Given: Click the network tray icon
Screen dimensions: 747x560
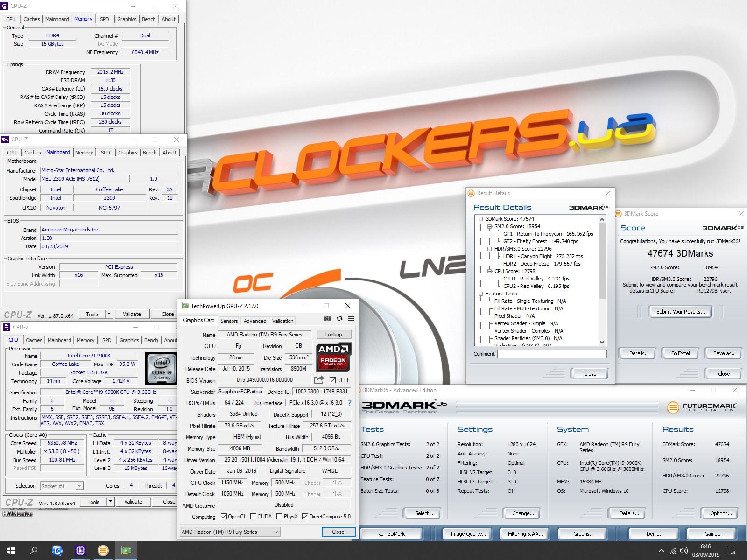Looking at the screenshot, I should pyautogui.click(x=673, y=551).
